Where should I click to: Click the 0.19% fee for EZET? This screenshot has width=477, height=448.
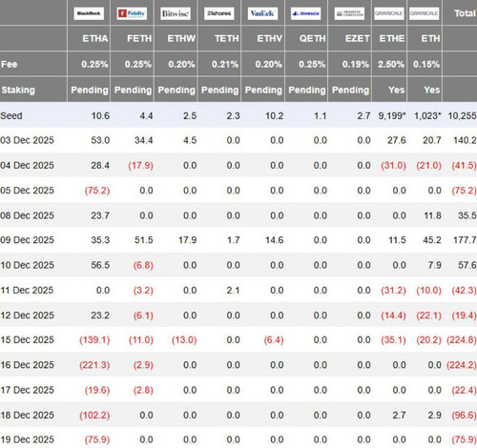tap(356, 64)
